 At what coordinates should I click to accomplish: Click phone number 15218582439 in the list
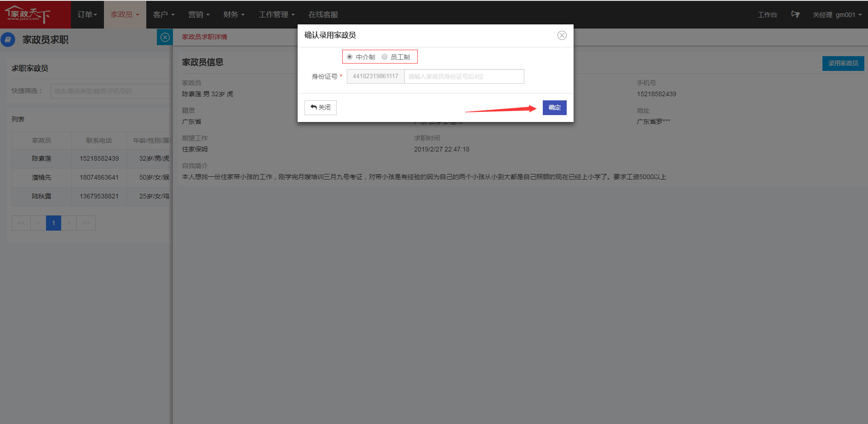99,158
